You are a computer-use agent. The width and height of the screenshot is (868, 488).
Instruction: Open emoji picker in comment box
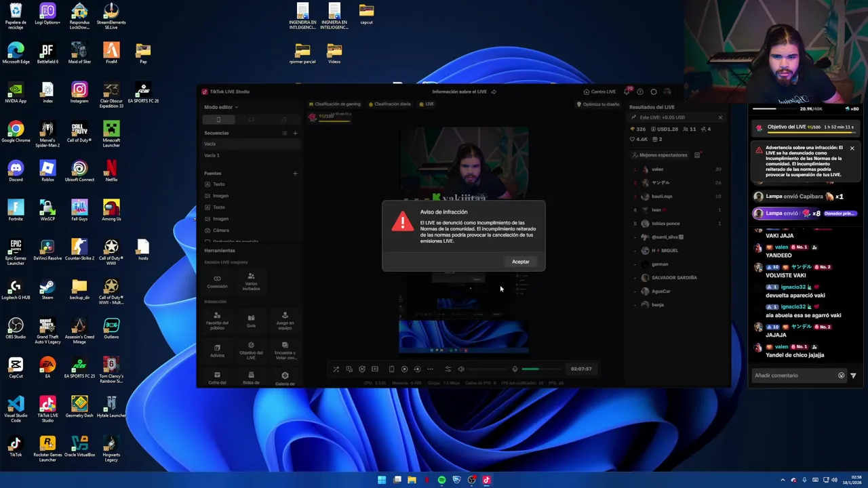(x=842, y=375)
